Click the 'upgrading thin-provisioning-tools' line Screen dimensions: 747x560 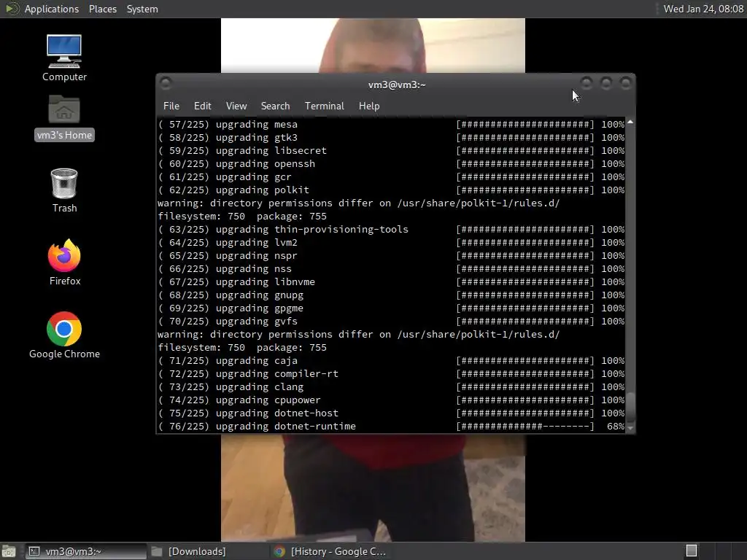coord(391,230)
